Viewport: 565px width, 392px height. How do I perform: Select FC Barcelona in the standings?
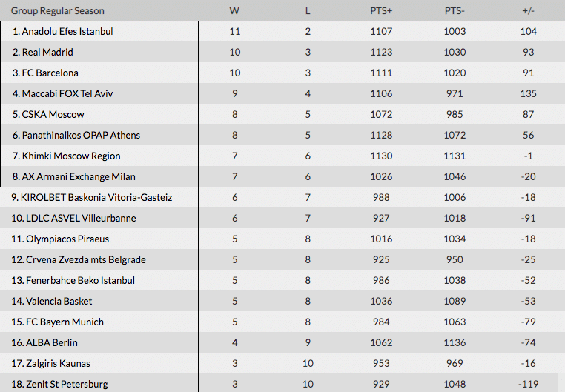pyautogui.click(x=50, y=73)
